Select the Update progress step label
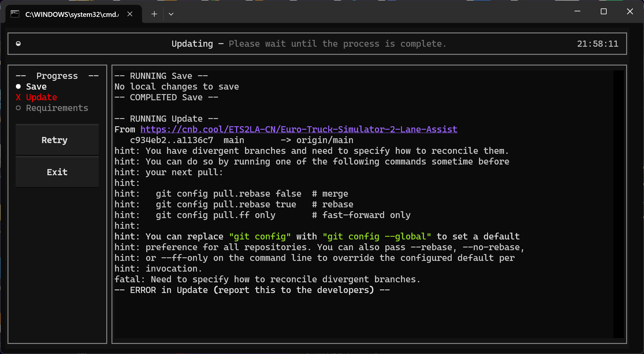 (42, 97)
